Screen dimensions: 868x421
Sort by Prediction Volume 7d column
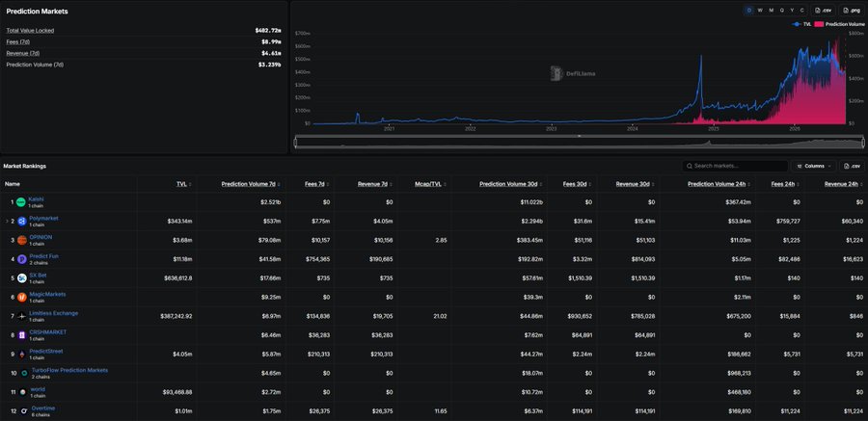pyautogui.click(x=250, y=184)
